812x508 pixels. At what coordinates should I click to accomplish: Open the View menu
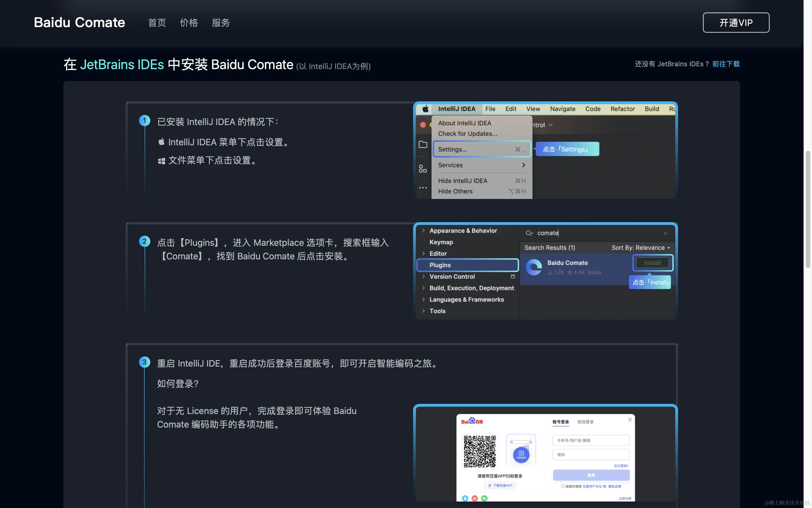[x=533, y=109]
